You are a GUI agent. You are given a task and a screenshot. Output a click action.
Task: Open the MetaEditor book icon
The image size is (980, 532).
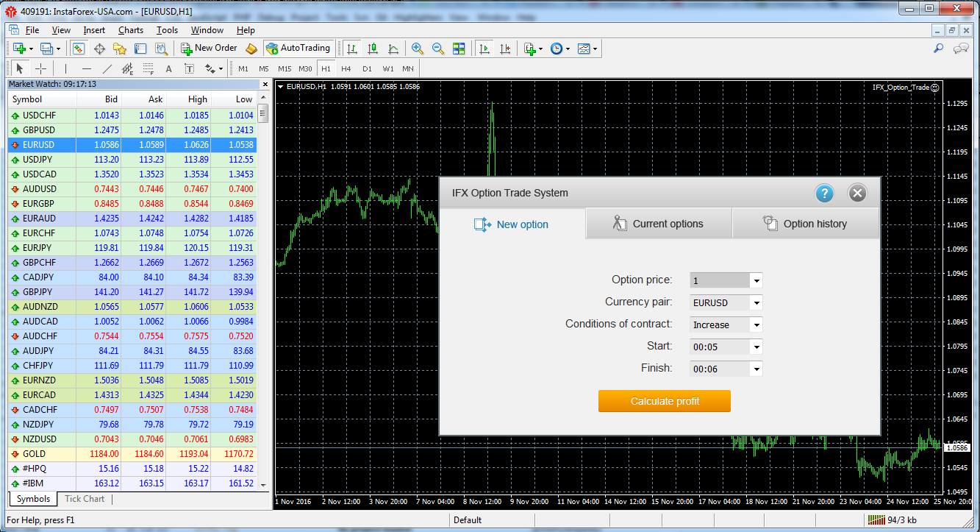click(251, 49)
